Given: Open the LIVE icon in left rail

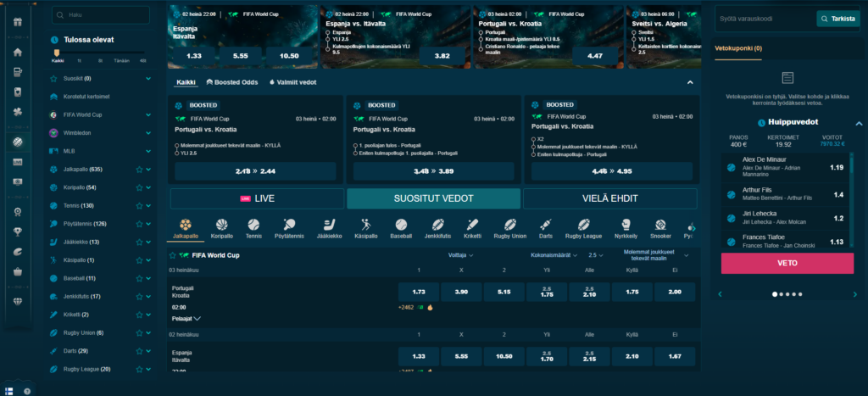Looking at the screenshot, I should [x=18, y=162].
